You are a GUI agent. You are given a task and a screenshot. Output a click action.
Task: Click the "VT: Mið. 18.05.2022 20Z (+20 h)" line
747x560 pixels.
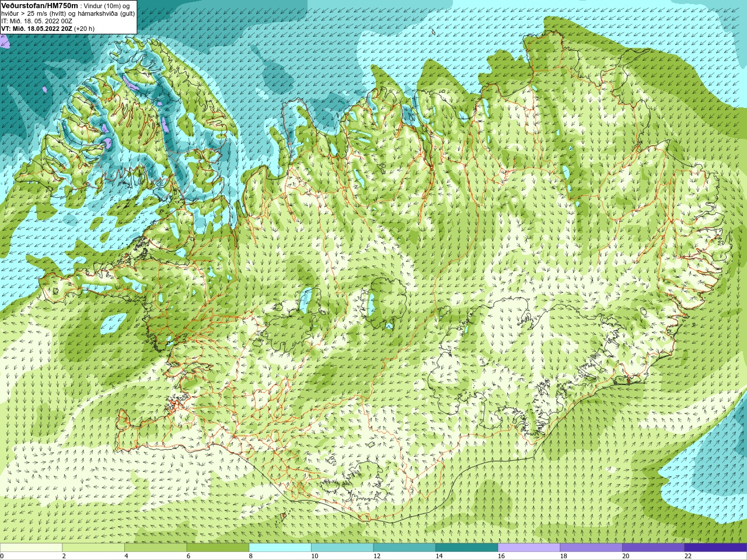[48, 29]
